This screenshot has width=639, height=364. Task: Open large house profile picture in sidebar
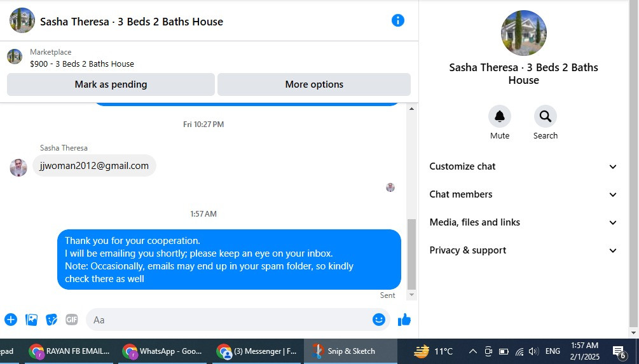click(524, 33)
